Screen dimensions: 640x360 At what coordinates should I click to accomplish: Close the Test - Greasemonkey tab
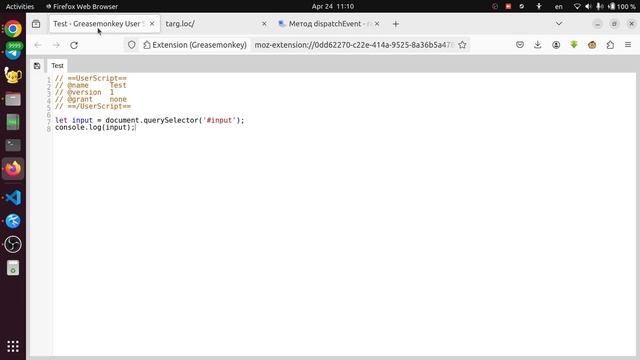pyautogui.click(x=152, y=24)
